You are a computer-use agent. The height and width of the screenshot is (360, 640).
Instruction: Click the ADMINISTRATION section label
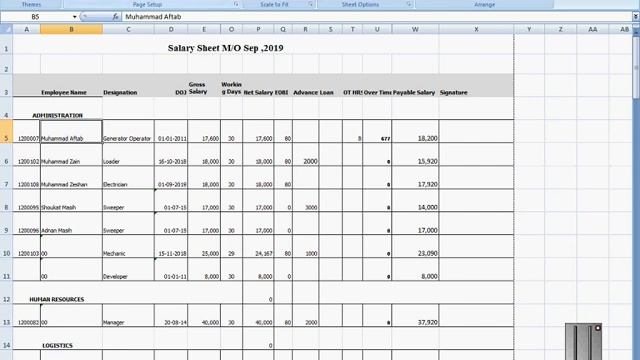(x=58, y=116)
